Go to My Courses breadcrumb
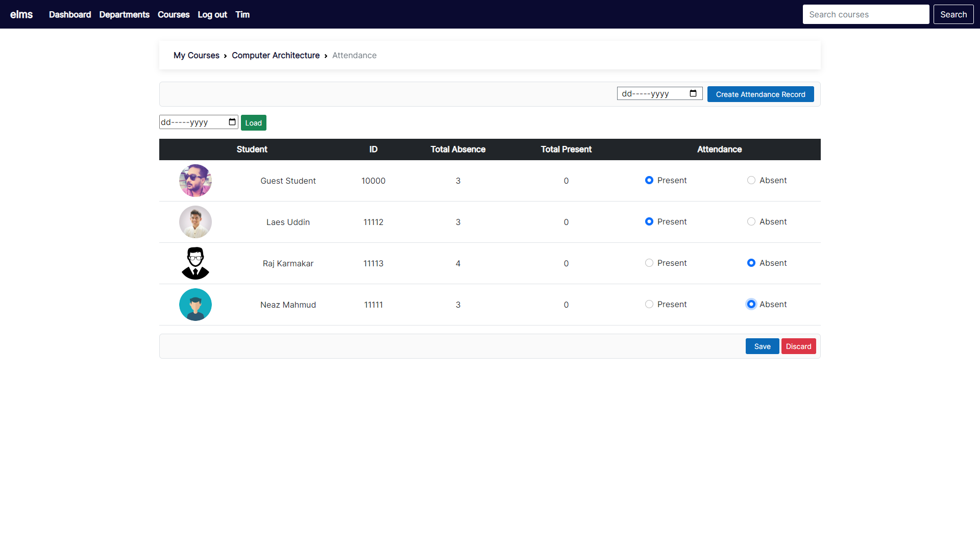This screenshot has height=551, width=980. coord(197,55)
